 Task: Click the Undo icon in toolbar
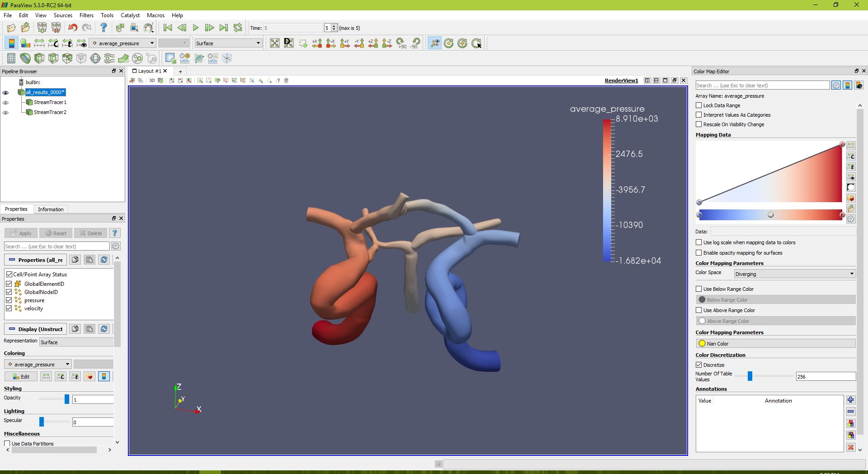click(72, 28)
